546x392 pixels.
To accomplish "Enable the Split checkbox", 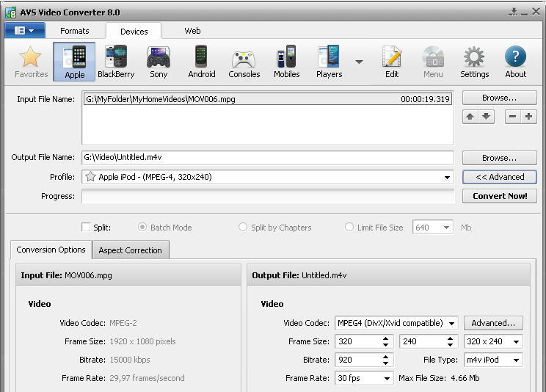I will pyautogui.click(x=86, y=227).
